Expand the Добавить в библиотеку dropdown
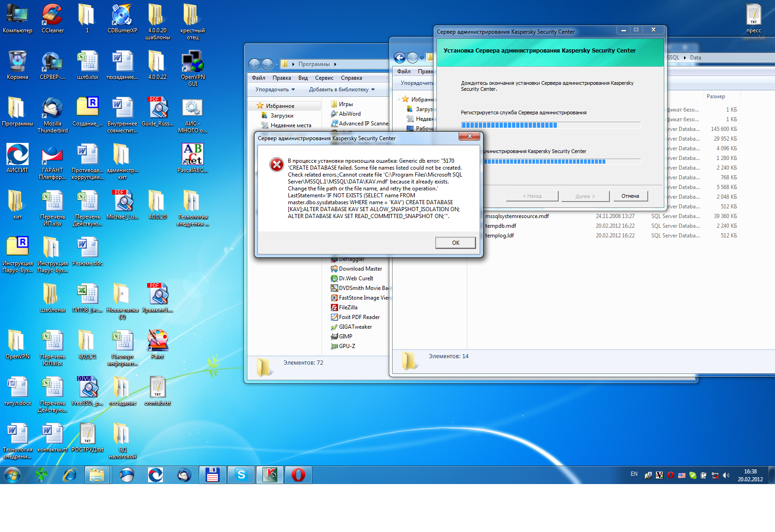Image resolution: width=775 pixels, height=532 pixels. coord(341,89)
